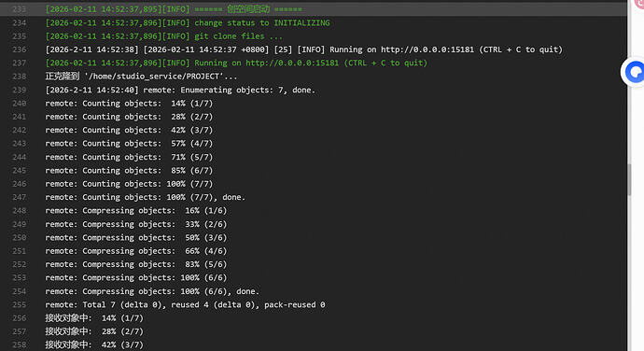Click the 'Compressing objects: 100% (6/6), done.' line
644x351 pixels.
[152, 291]
